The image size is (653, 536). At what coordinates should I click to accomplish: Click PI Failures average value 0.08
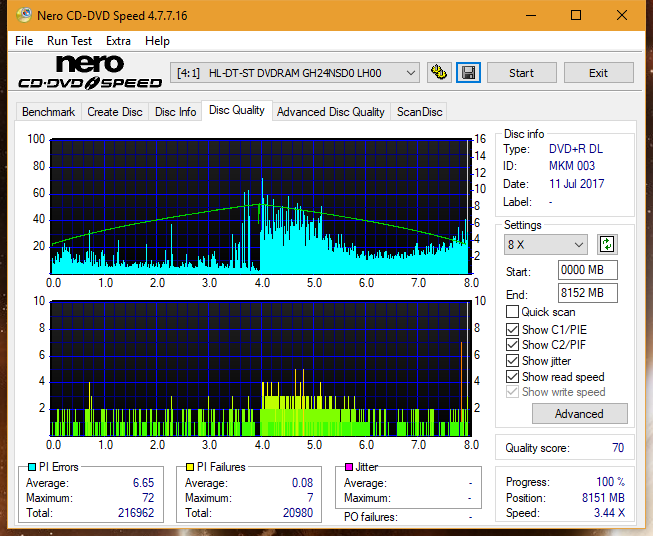pyautogui.click(x=302, y=483)
